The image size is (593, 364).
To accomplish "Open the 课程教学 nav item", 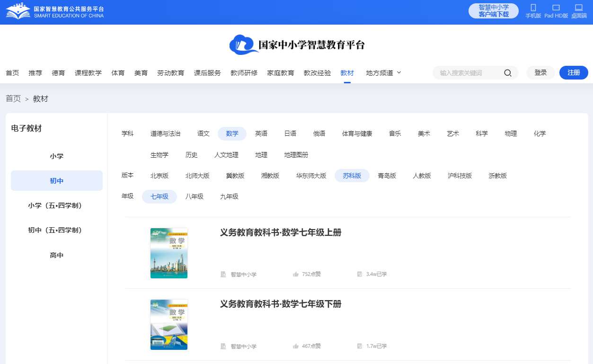I will point(88,73).
